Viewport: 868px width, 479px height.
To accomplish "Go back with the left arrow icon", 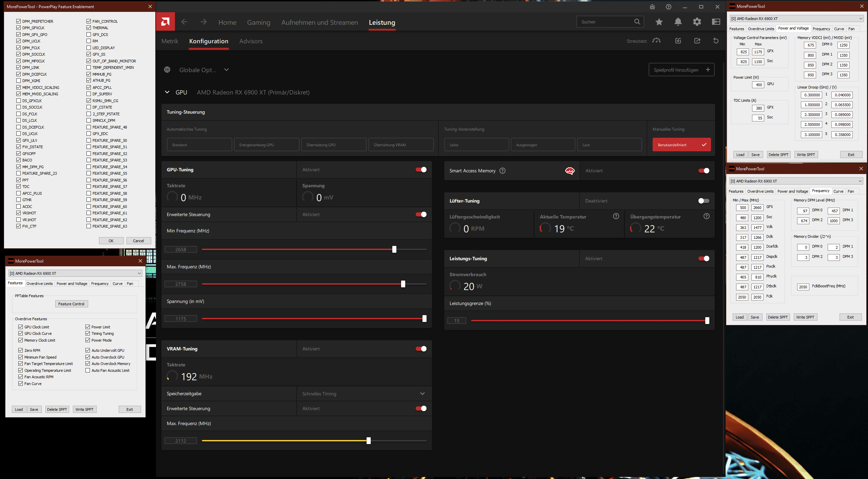I will click(184, 22).
